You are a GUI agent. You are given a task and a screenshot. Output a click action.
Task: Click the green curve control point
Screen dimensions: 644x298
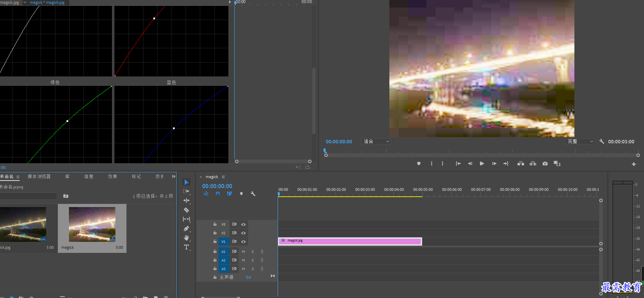(67, 121)
